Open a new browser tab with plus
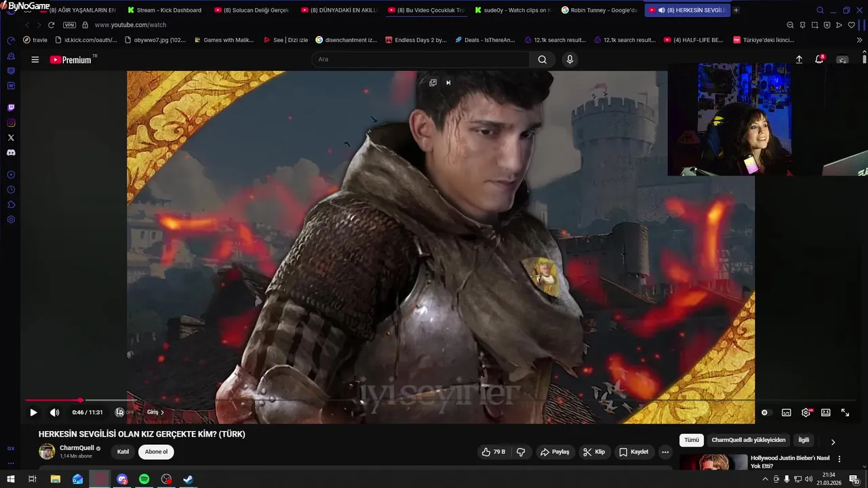The image size is (868, 488). 736,10
